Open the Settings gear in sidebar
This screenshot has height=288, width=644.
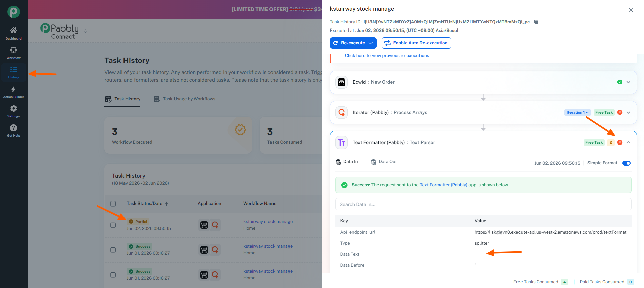click(x=13, y=108)
